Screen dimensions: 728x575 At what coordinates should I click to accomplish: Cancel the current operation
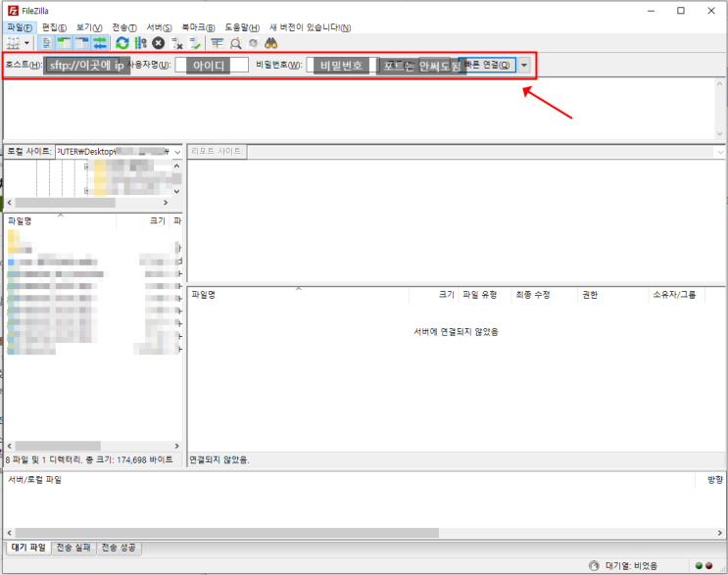point(159,43)
